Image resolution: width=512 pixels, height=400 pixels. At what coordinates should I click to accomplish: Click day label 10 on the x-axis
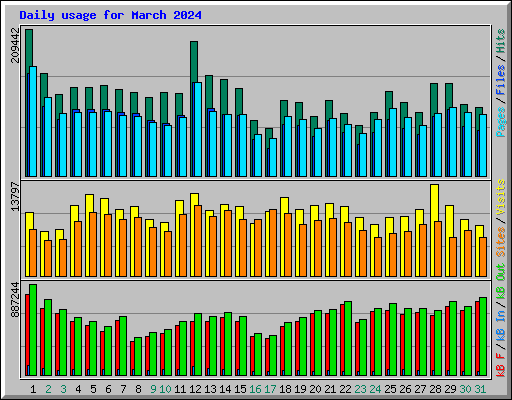(165, 389)
